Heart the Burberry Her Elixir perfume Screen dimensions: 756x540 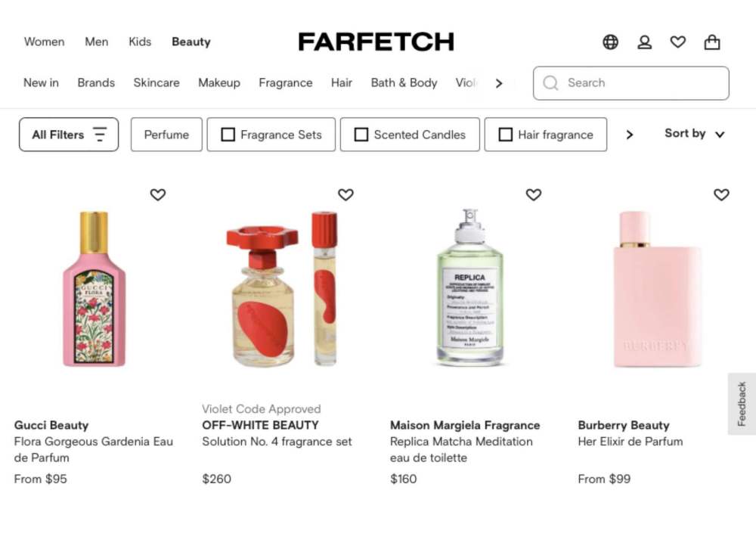point(722,194)
